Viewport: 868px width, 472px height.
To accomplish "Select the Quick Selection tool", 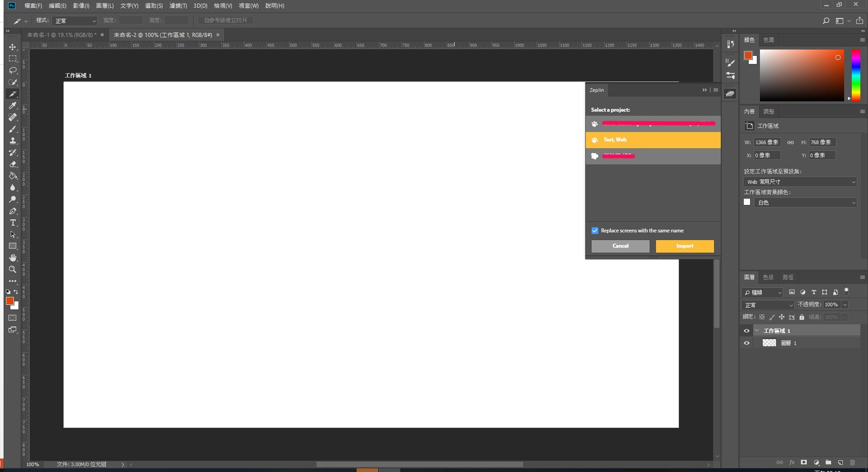I will point(13,82).
